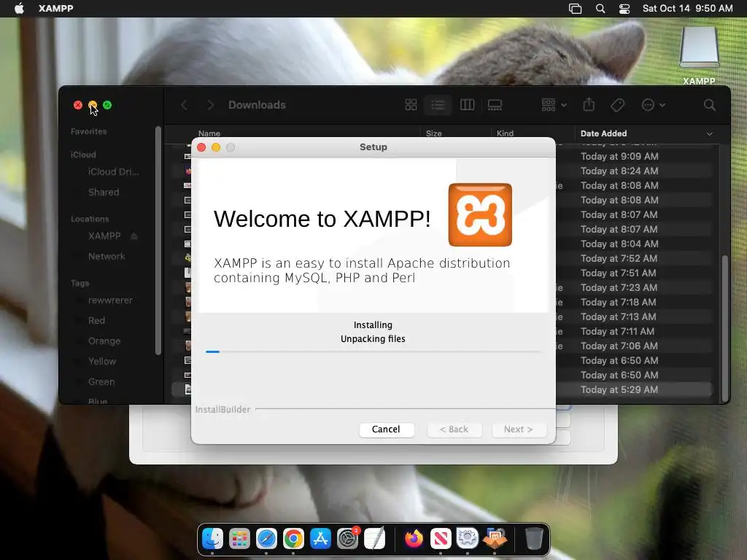Select Shared in Finder sidebar
The image size is (747, 560).
click(104, 192)
